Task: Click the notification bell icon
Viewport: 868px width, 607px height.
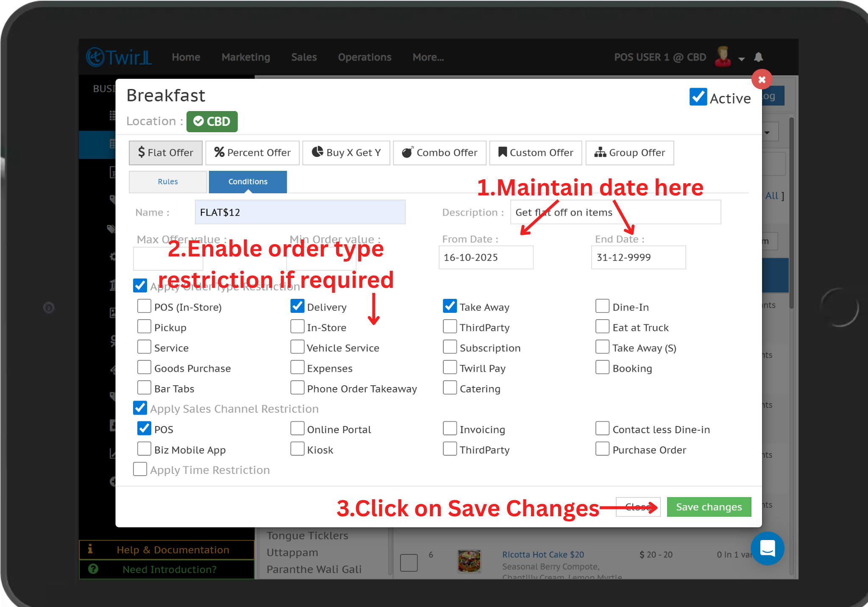Action: 759,57
